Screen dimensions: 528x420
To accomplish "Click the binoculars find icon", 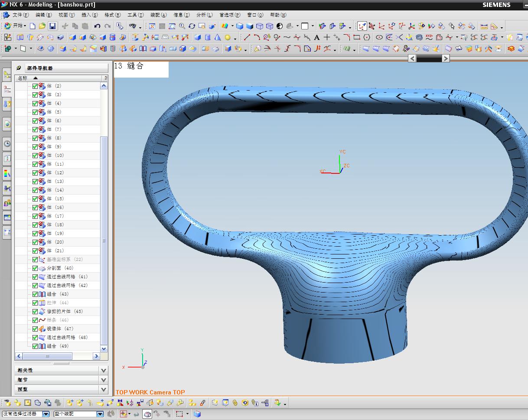I will [x=133, y=26].
